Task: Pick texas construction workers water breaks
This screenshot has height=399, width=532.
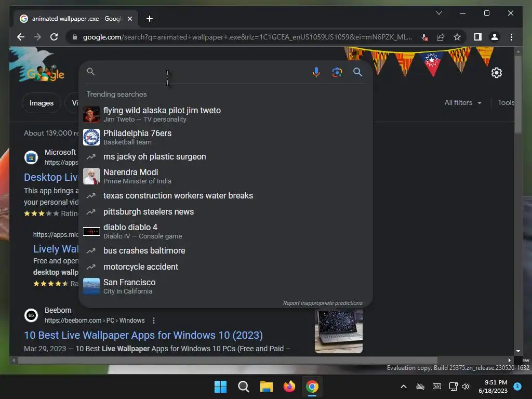Action: tap(225, 196)
